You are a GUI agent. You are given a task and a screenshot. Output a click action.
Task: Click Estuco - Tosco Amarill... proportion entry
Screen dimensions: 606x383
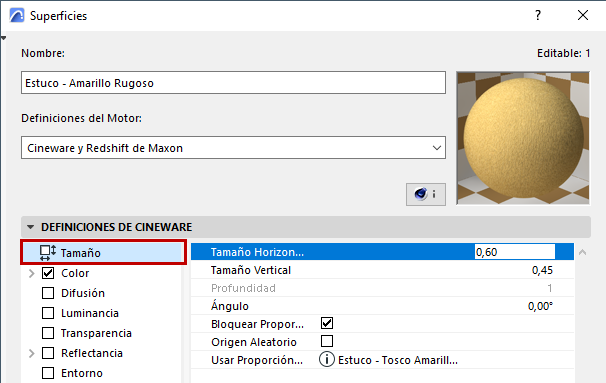click(398, 360)
